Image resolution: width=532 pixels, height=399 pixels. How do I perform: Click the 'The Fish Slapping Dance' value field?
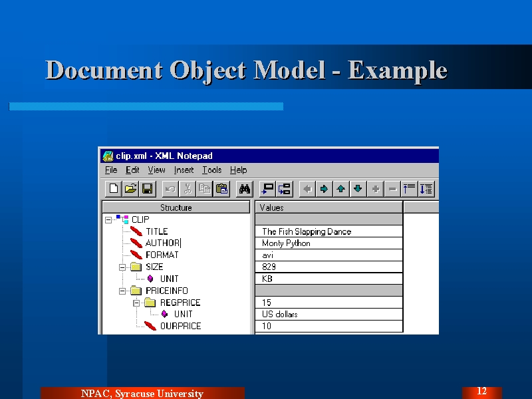click(329, 231)
